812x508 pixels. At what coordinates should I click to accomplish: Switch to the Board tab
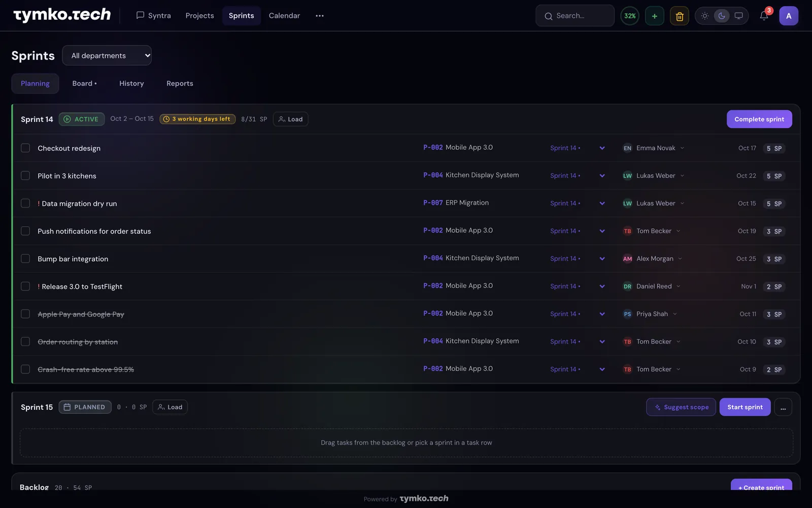tap(84, 83)
